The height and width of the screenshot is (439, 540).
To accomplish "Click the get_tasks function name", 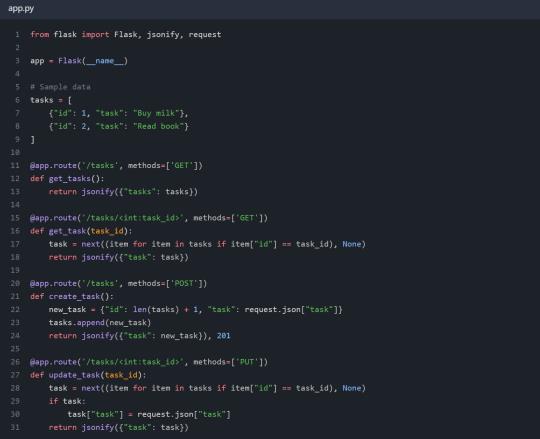I will click(70, 179).
